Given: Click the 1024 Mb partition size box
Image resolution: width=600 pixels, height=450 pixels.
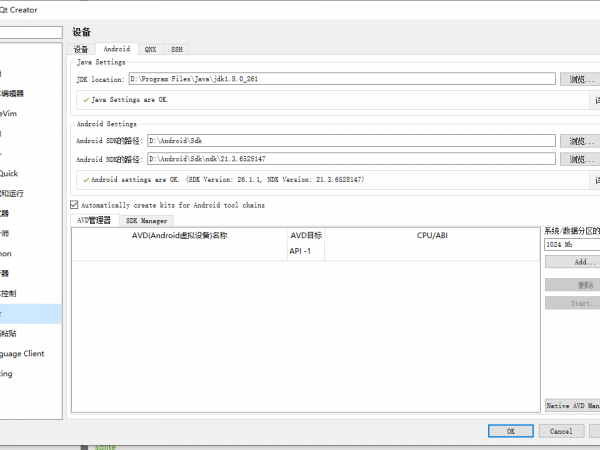Looking at the screenshot, I should tap(570, 244).
